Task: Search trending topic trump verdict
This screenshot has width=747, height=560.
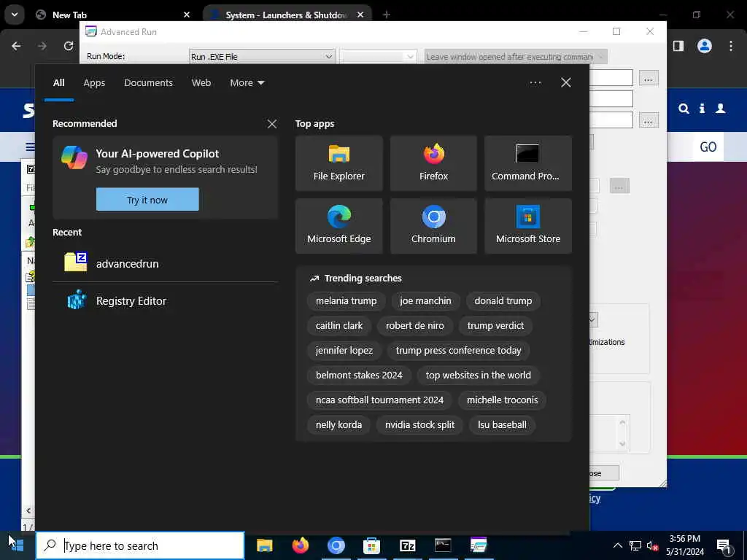Action: click(x=495, y=326)
